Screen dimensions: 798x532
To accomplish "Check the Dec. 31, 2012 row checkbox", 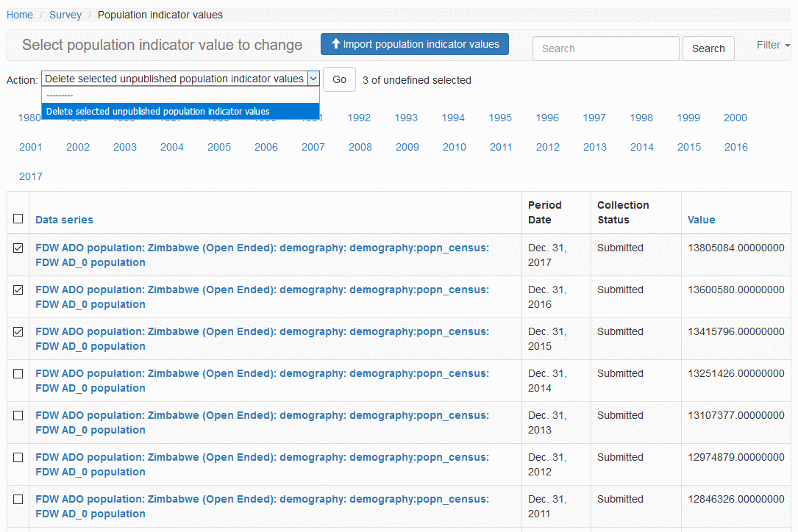I will 18,458.
